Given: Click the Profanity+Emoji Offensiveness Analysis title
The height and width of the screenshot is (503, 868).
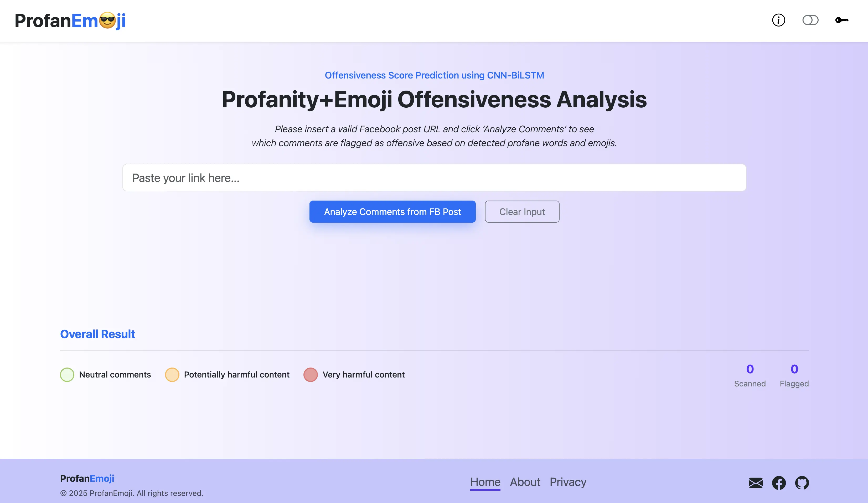Looking at the screenshot, I should point(434,99).
